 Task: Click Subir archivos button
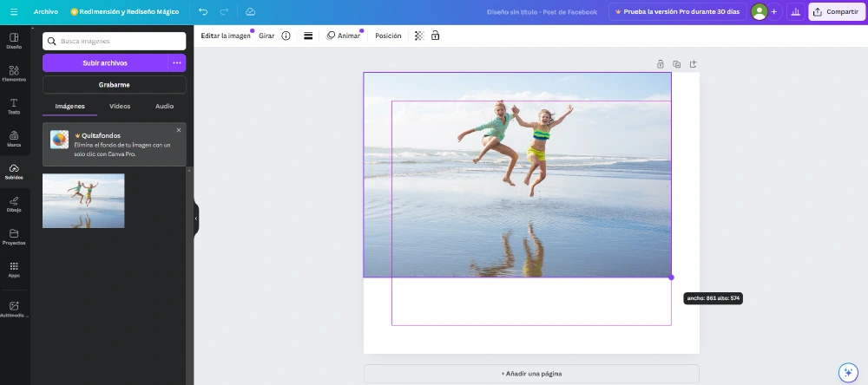(x=105, y=63)
